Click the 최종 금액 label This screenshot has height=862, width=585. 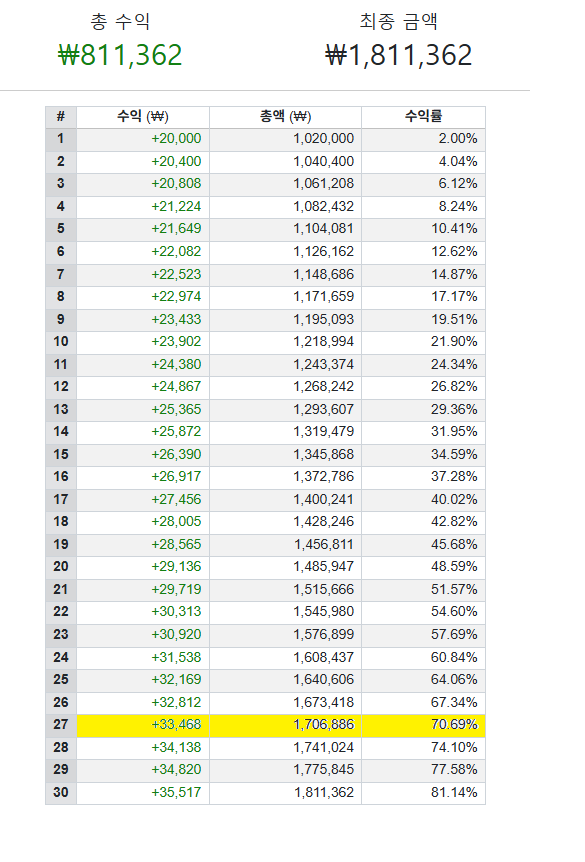tap(399, 21)
